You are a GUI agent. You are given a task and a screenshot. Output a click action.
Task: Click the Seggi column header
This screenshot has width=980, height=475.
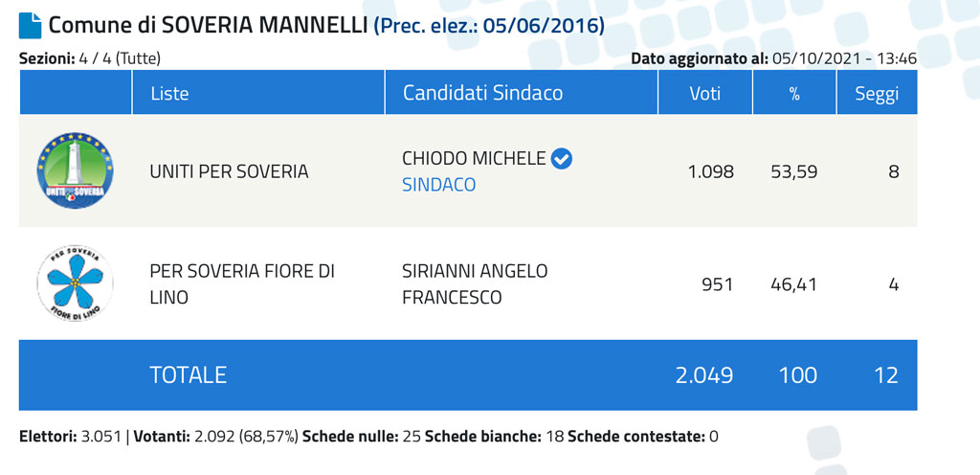point(878,93)
